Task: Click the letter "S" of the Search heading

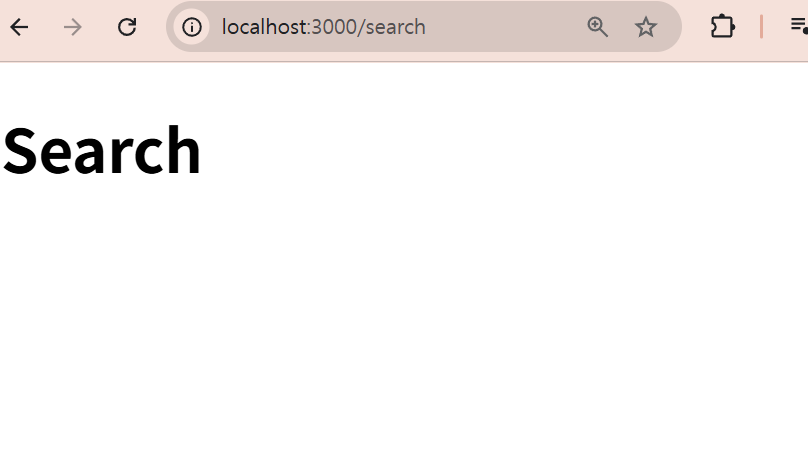Action: point(20,151)
